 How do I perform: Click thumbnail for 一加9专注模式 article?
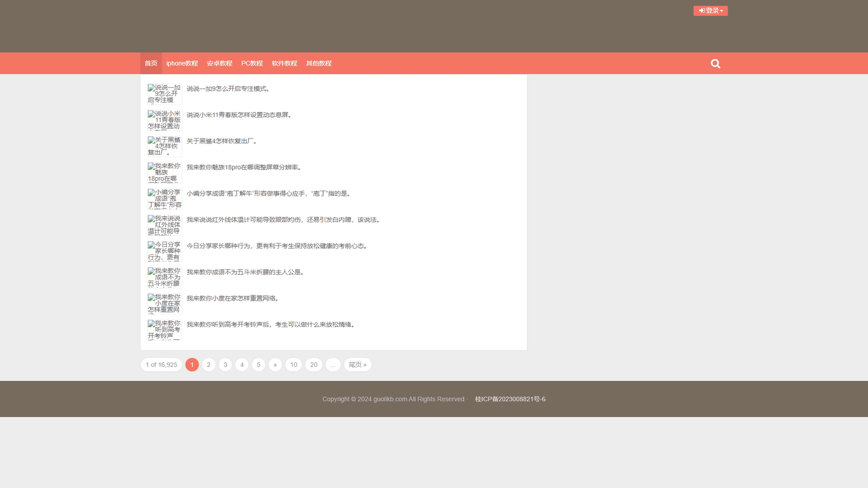tap(165, 94)
